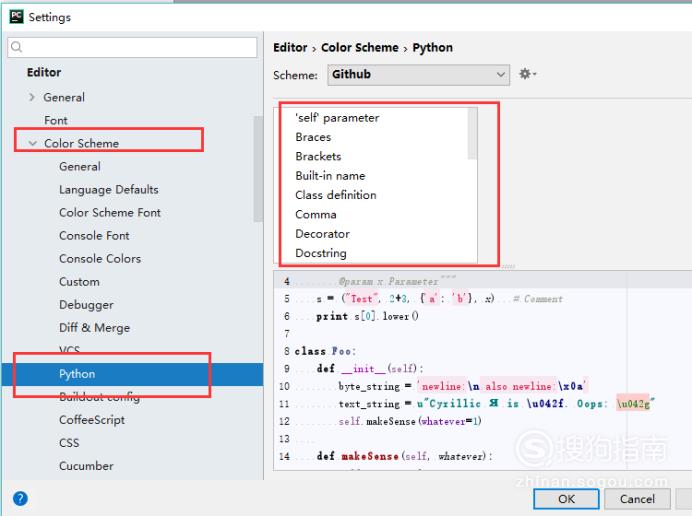Open Console Colors settings
Image resolution: width=692 pixels, height=516 pixels.
click(x=100, y=259)
